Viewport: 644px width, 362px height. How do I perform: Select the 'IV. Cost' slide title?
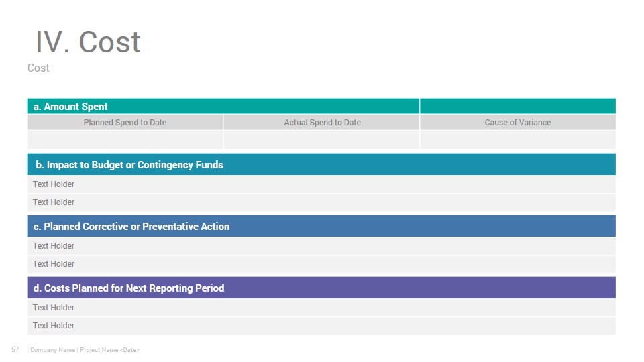(88, 42)
